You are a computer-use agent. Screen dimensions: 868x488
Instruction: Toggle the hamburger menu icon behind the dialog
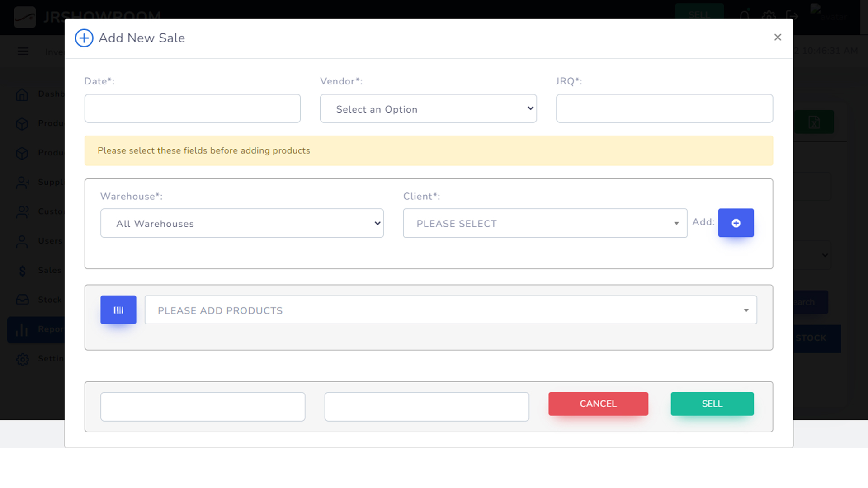coord(23,51)
